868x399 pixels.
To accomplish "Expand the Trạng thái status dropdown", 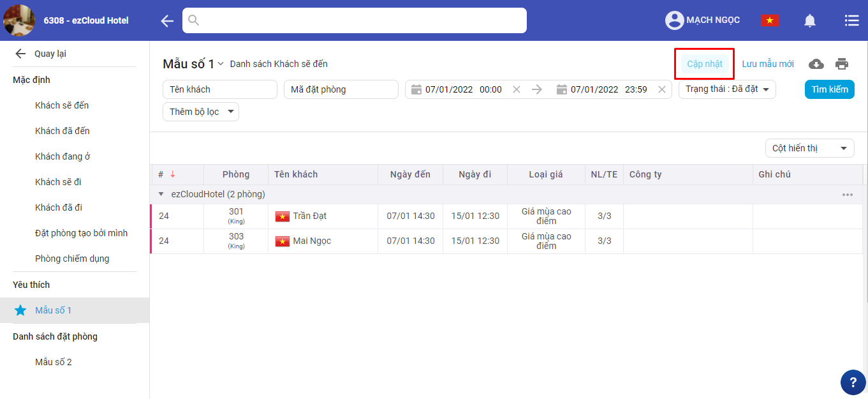I will (x=727, y=89).
